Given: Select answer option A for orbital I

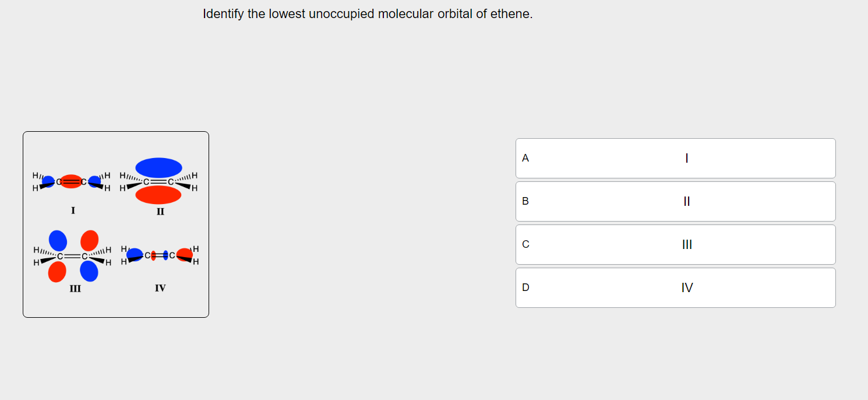Looking at the screenshot, I should (675, 158).
